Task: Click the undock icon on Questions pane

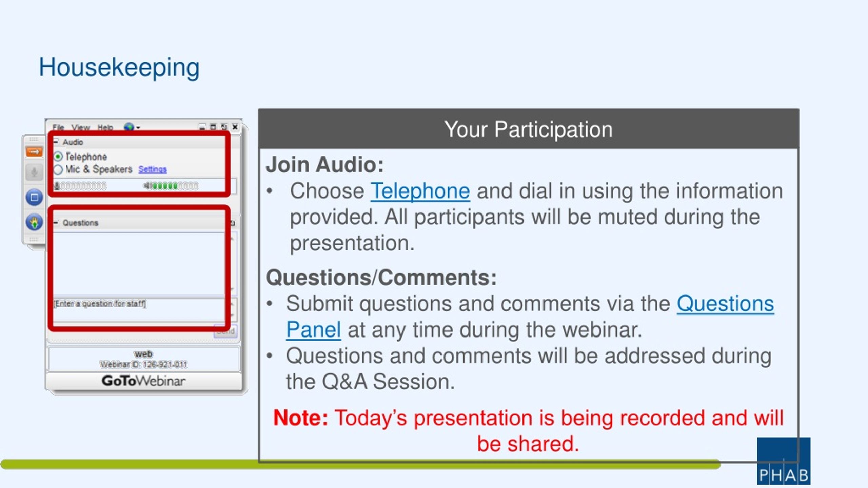Action: pyautogui.click(x=233, y=223)
